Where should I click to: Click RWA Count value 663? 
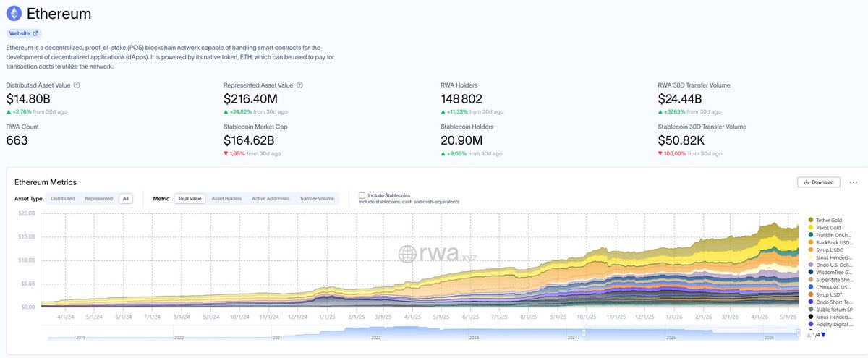point(17,140)
